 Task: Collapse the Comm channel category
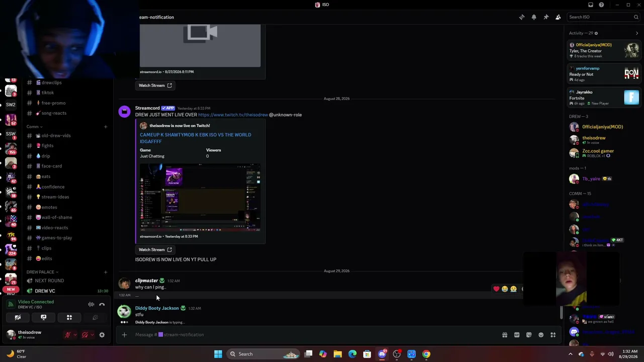pyautogui.click(x=34, y=127)
